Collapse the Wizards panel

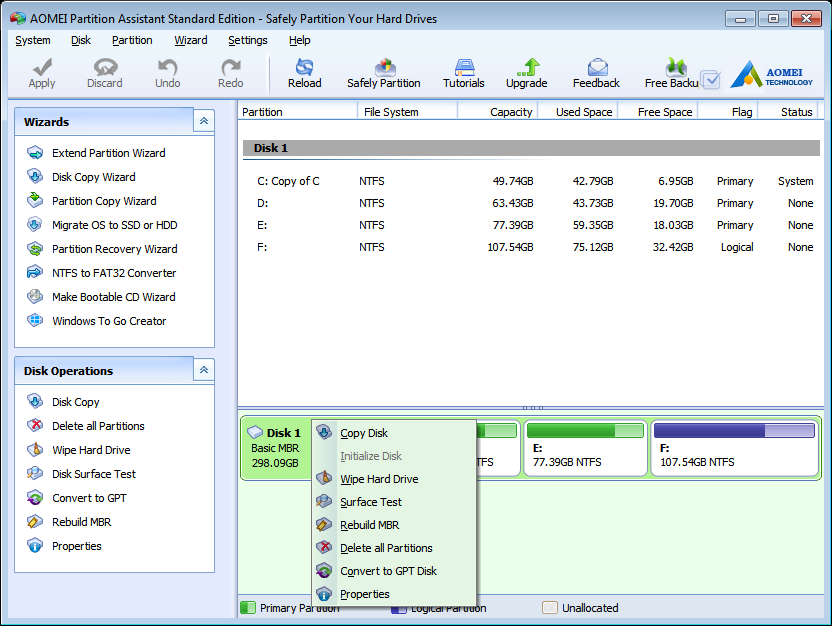(x=204, y=121)
